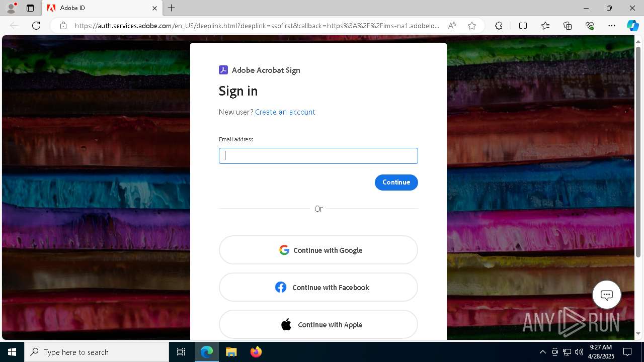The image size is (644, 362).
Task: Continue with Apple sign-in
Action: pyautogui.click(x=318, y=324)
